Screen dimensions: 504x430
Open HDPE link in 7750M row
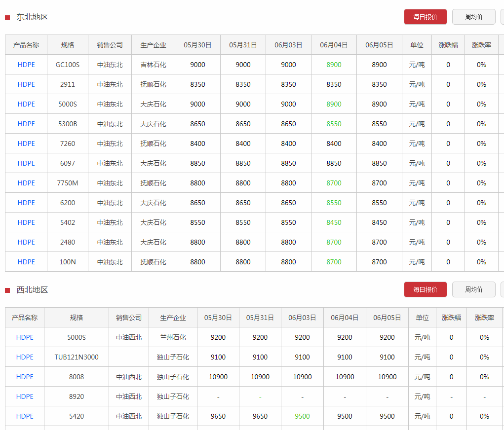coord(26,183)
